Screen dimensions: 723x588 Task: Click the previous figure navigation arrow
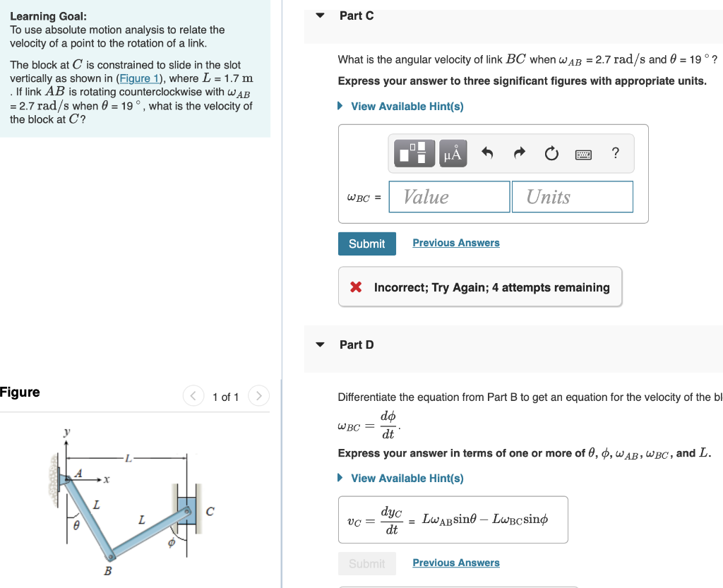[193, 396]
